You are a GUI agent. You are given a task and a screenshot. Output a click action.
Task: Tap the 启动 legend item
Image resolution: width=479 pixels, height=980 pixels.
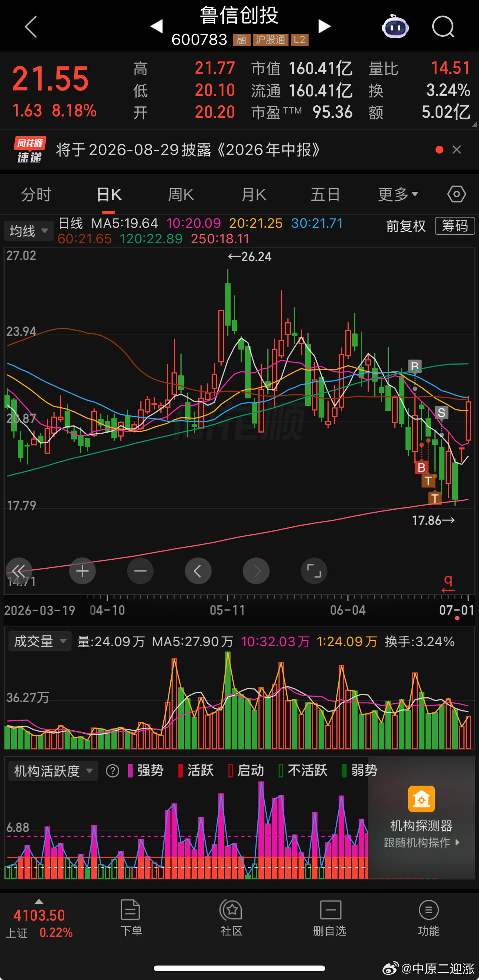pyautogui.click(x=246, y=771)
